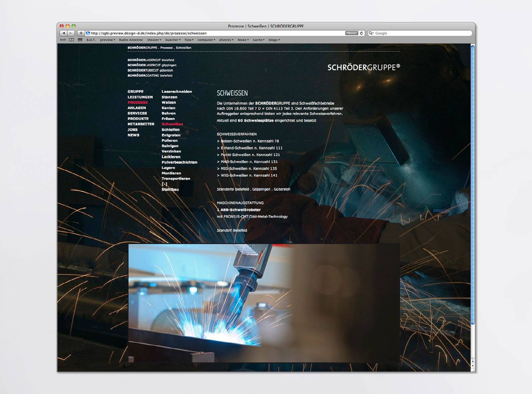Expand the suche bookmarks folder
532x394 pixels.
pyautogui.click(x=259, y=40)
